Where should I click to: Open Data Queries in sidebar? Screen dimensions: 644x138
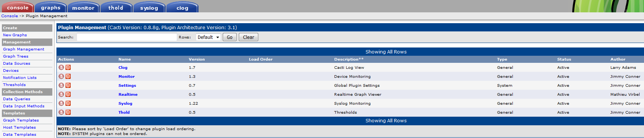16,99
